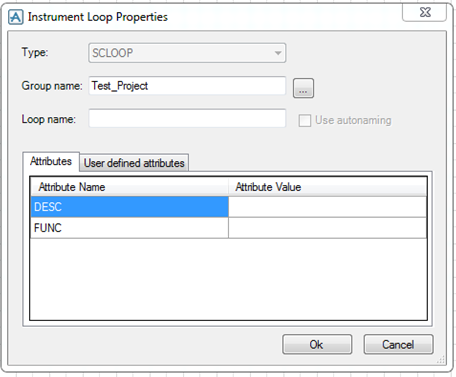Switch to the Attributes tab
The width and height of the screenshot is (456, 377).
click(51, 161)
